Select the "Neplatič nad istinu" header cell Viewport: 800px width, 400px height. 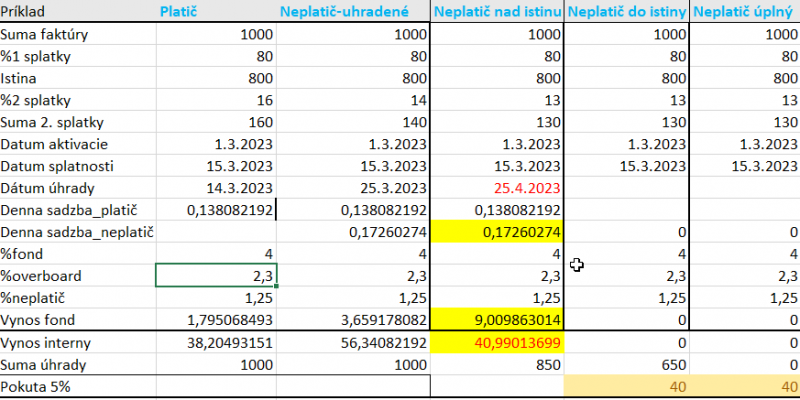click(497, 11)
